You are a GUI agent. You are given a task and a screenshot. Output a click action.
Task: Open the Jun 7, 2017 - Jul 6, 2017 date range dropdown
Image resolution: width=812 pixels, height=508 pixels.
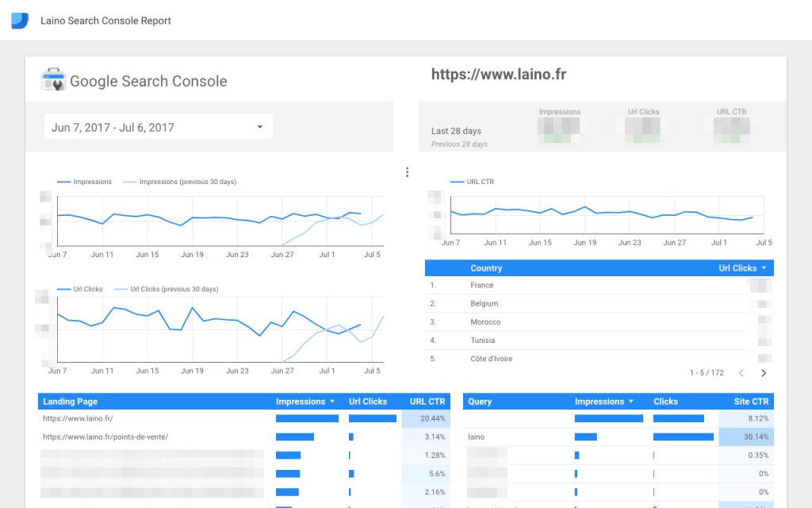coord(159,127)
